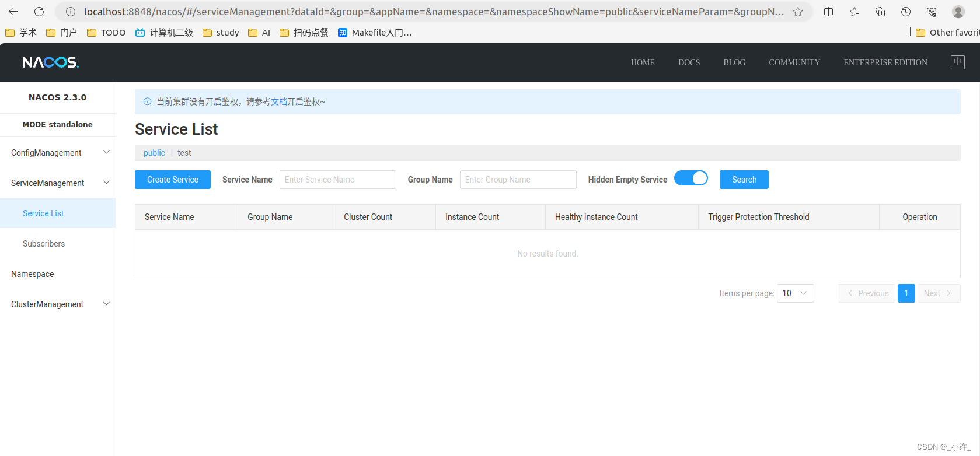This screenshot has width=980, height=456.
Task: Click the site information icon in address bar
Action: click(x=71, y=12)
